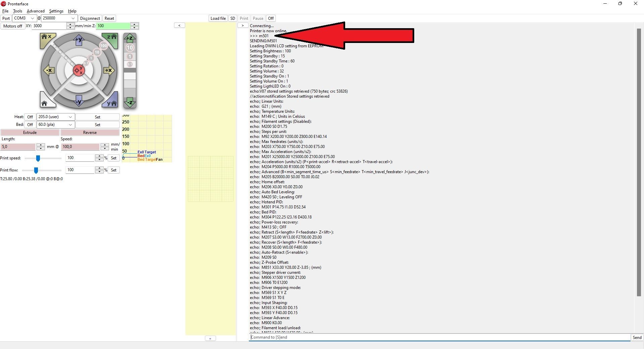Jog the head in the -Y direction

click(78, 101)
